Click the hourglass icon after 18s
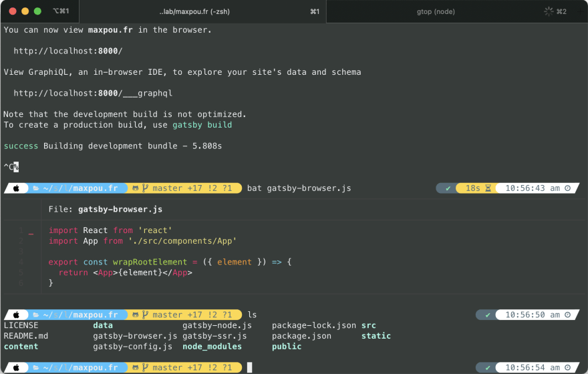Image resolution: width=588 pixels, height=374 pixels. pos(488,188)
